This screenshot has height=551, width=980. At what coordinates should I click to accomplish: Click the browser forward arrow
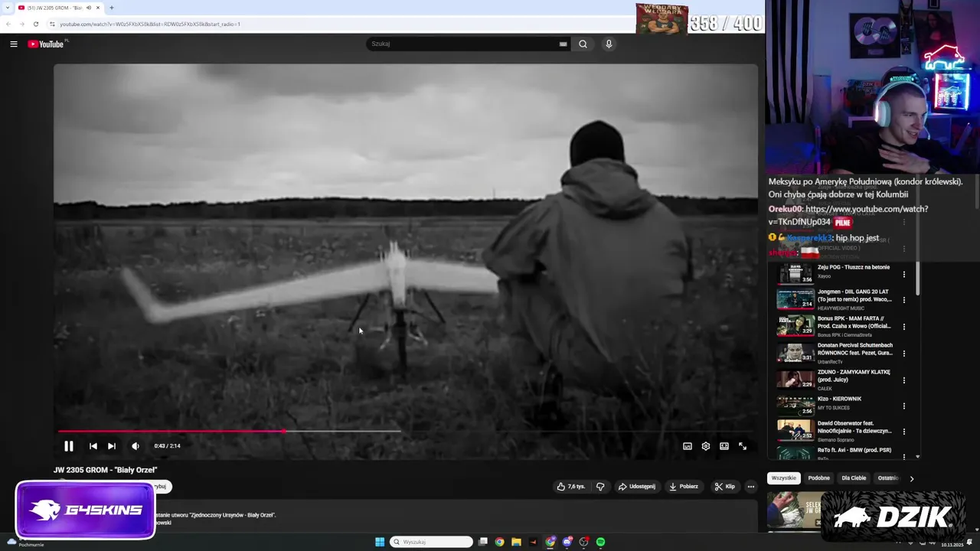pyautogui.click(x=21, y=24)
